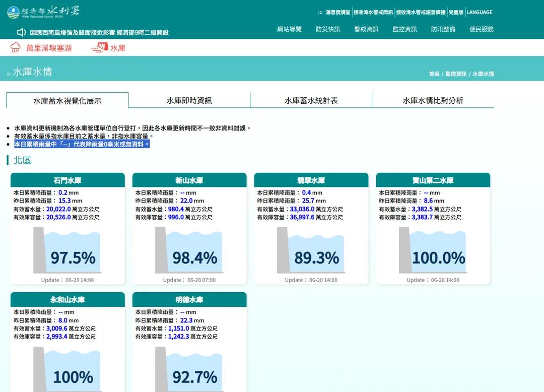The width and height of the screenshot is (544, 392).
Task: Click the 100.0% reservoir level graphic
Action: point(433,250)
